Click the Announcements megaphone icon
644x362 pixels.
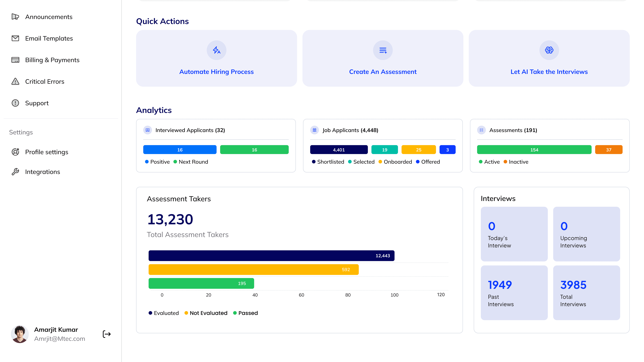pyautogui.click(x=15, y=17)
